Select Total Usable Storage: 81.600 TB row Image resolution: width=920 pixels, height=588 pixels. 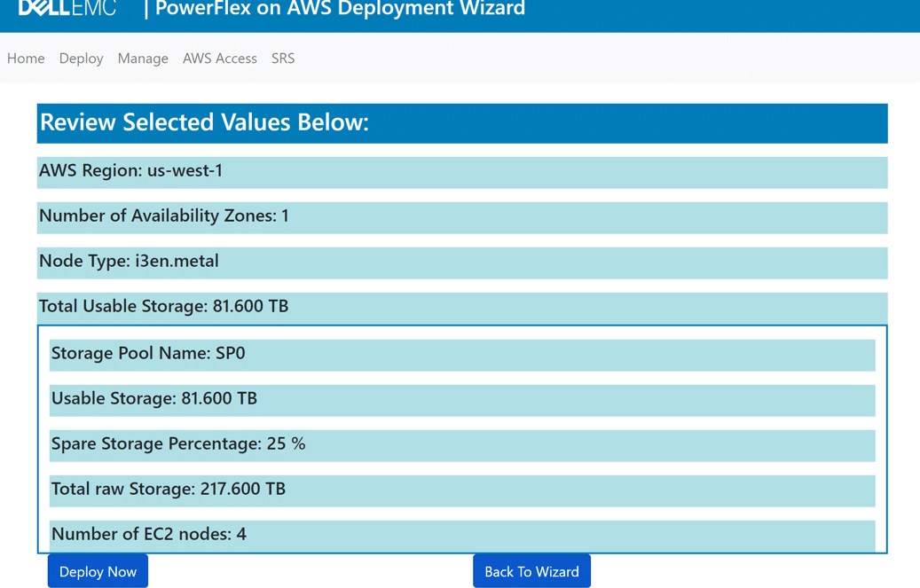(462, 308)
